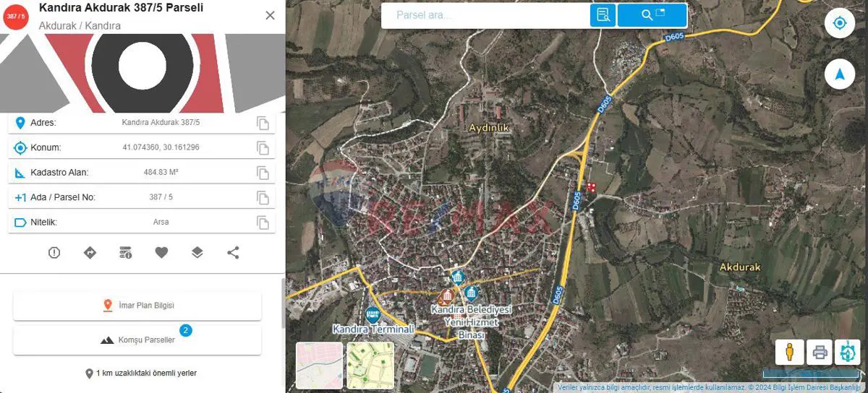Click the +1 icon beside Ada / Parsel No
The image size is (868, 393).
pos(20,197)
